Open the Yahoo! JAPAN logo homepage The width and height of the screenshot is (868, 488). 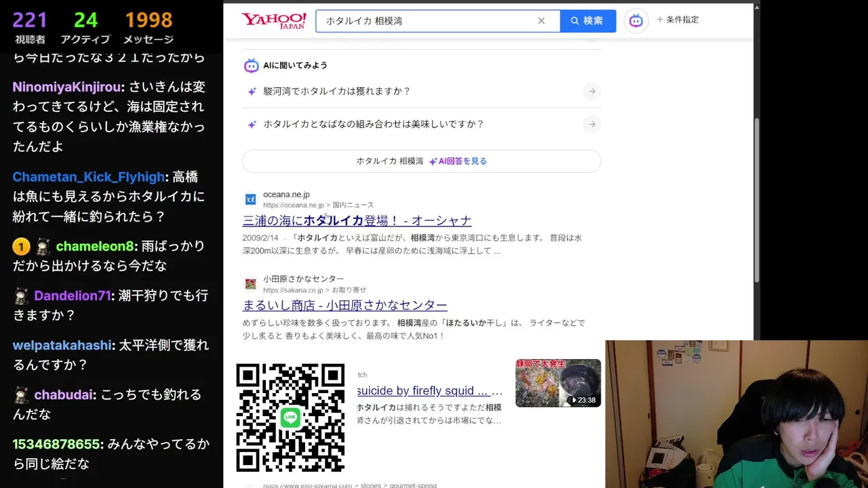click(274, 20)
